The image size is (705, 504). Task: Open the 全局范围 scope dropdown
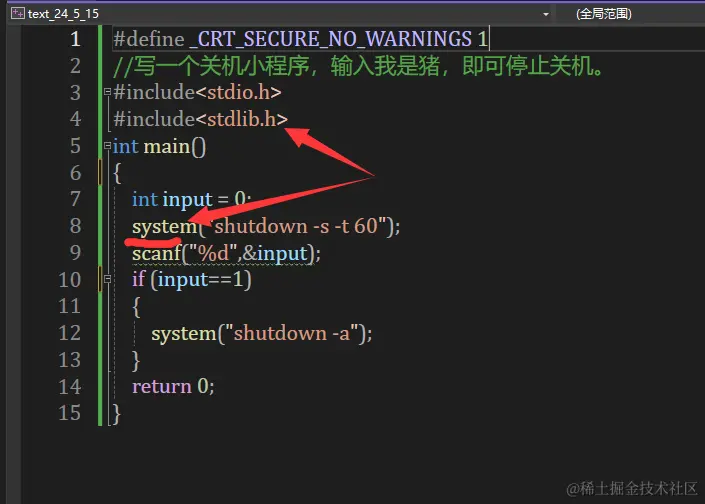(603, 14)
